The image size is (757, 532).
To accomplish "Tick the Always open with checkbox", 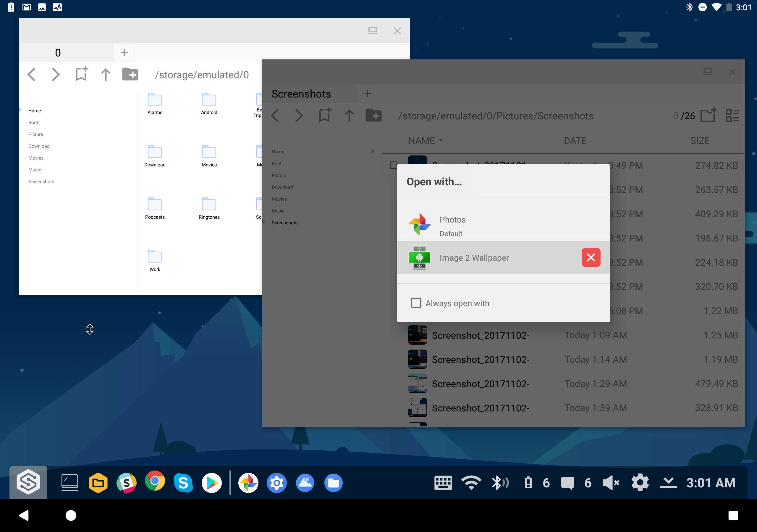I will [x=416, y=303].
